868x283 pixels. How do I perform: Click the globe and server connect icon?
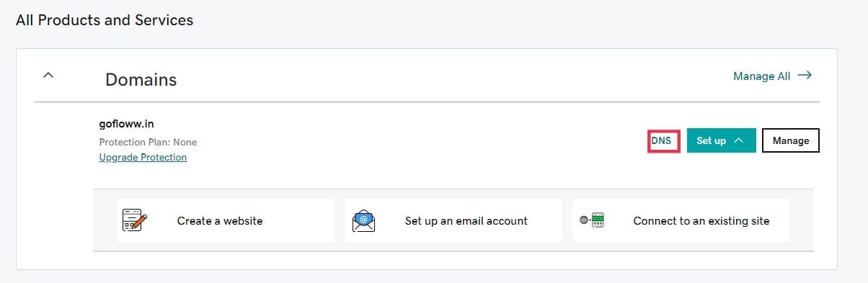coord(592,220)
